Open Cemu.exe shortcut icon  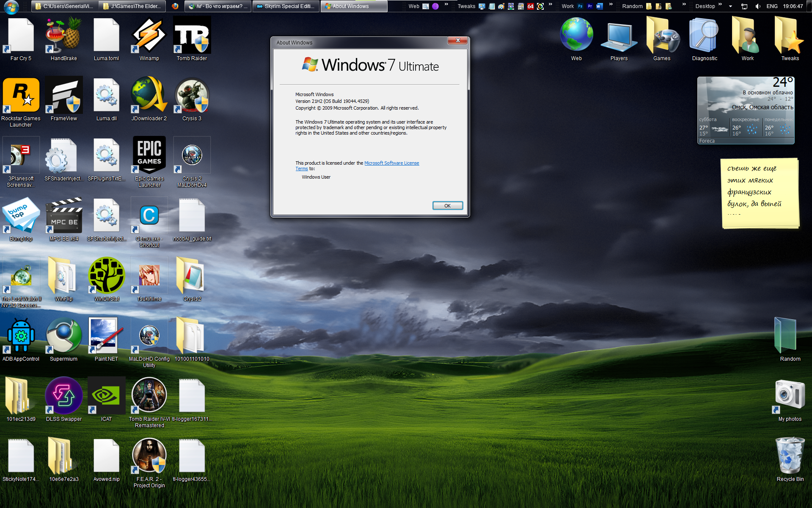149,222
